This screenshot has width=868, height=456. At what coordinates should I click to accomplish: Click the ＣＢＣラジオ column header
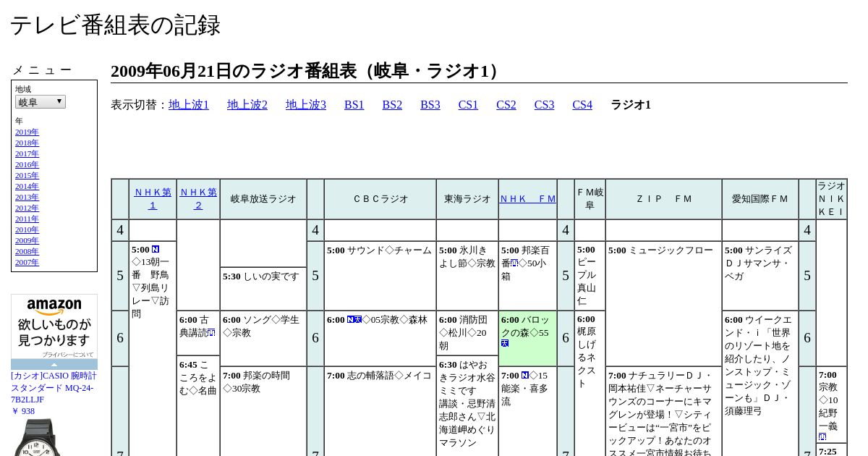coord(380,199)
